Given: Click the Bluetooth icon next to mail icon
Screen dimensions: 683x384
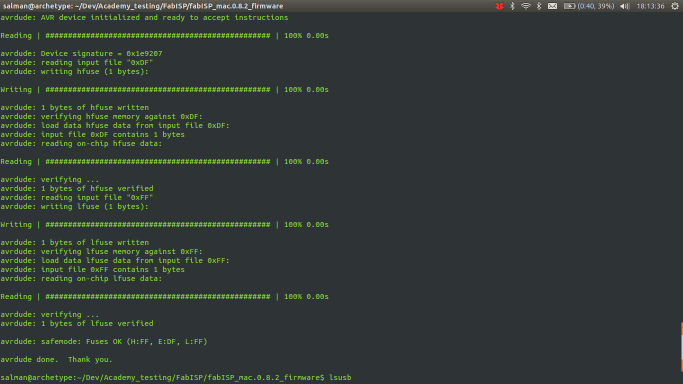Looking at the screenshot, I should pyautogui.click(x=539, y=6).
